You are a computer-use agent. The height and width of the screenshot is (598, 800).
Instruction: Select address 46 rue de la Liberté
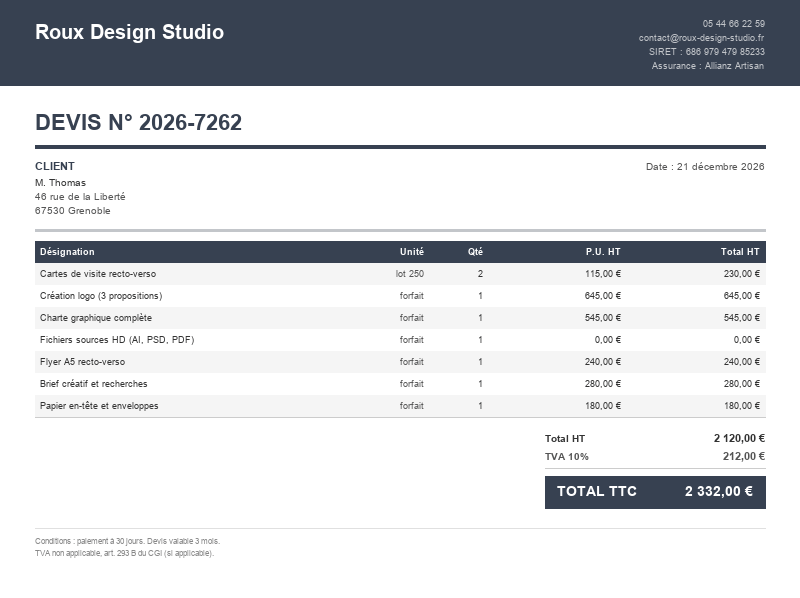pos(80,196)
